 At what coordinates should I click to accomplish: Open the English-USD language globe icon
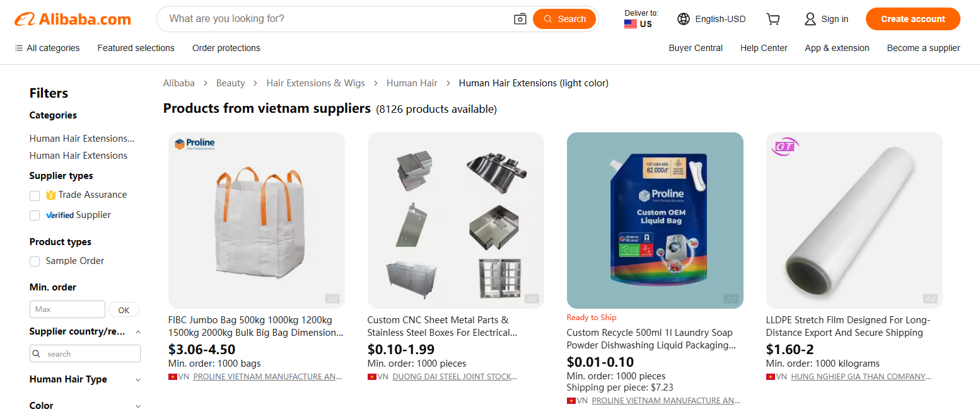[684, 19]
